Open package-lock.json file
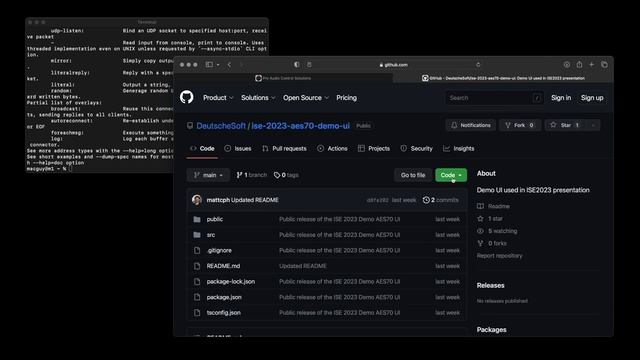The width and height of the screenshot is (640, 360). pyautogui.click(x=231, y=282)
